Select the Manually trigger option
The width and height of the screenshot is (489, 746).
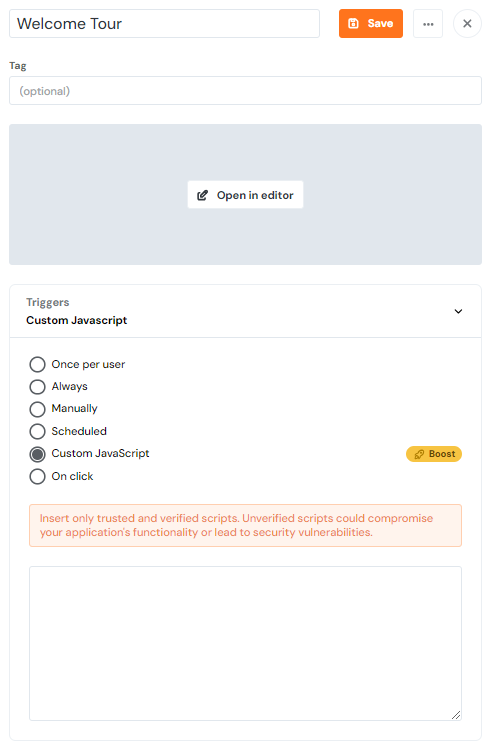click(38, 409)
